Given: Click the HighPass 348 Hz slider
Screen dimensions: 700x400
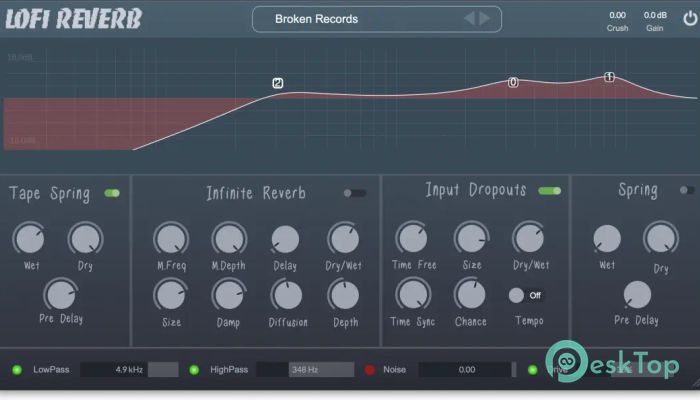Looking at the screenshot, I should pyautogui.click(x=305, y=370).
